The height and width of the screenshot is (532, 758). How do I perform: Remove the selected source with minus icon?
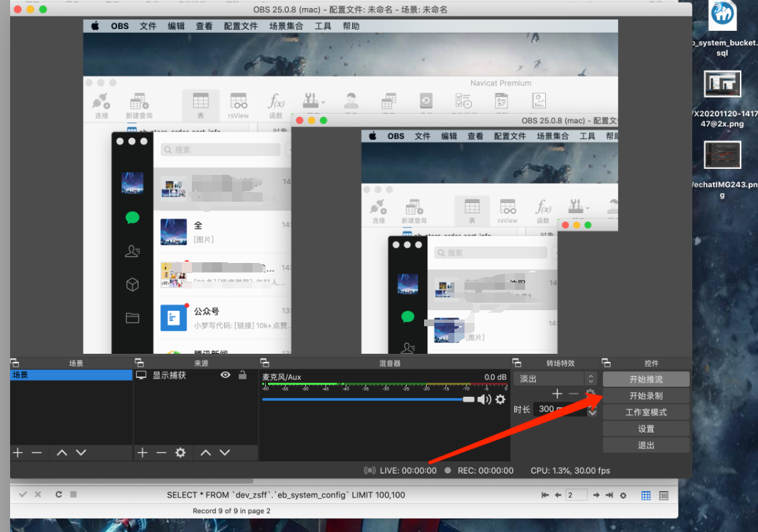(162, 453)
